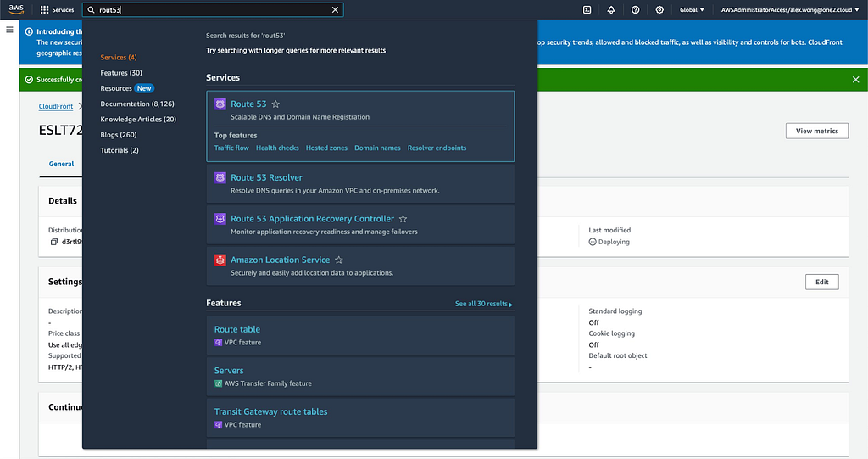Click the info icon in blue banner
Screen dimensions: 868x459
click(x=29, y=31)
